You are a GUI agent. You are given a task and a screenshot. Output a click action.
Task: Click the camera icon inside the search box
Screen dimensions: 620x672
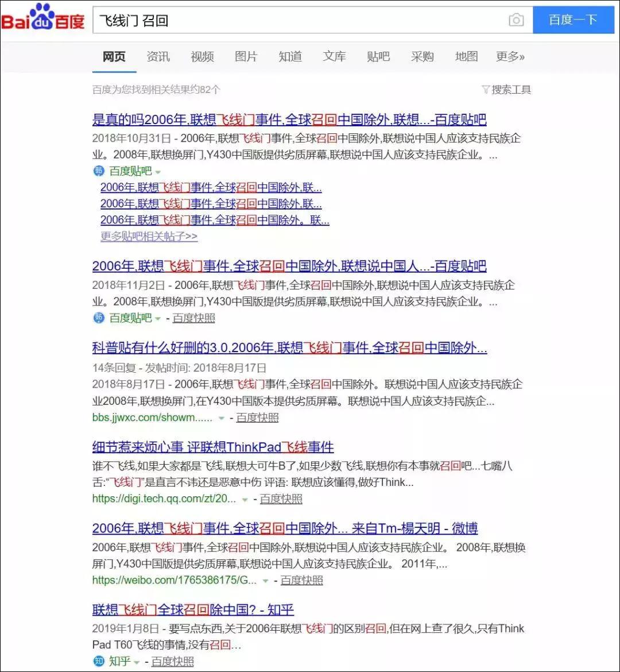pos(516,20)
